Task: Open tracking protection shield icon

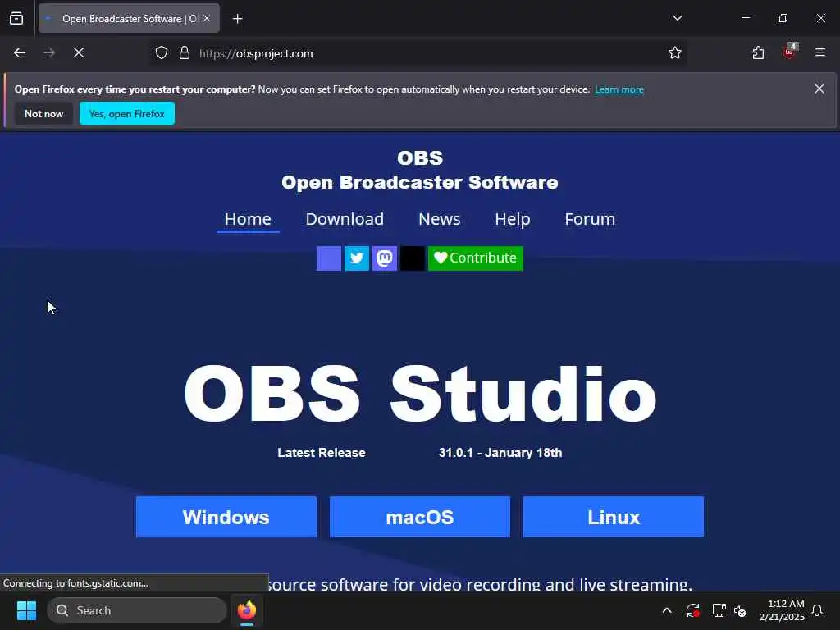Action: 162,53
